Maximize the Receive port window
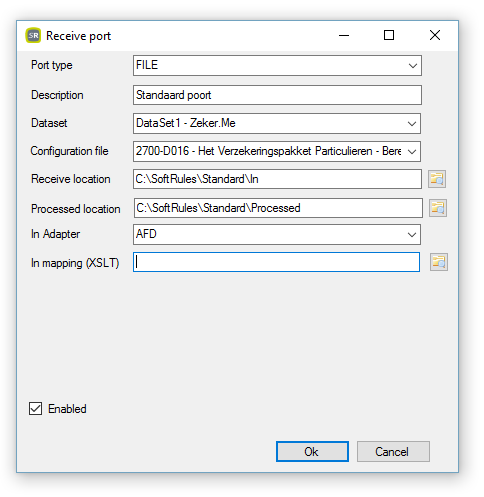The height and width of the screenshot is (497, 484). (x=389, y=35)
